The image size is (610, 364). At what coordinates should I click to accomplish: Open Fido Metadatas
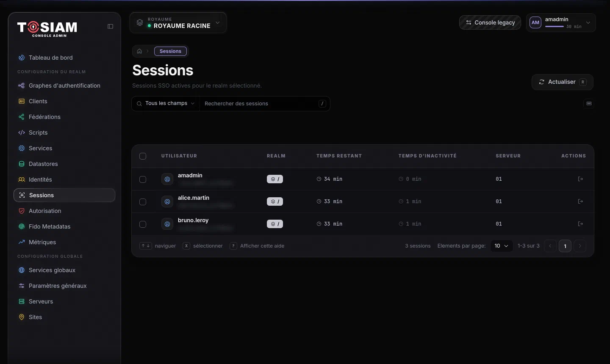pyautogui.click(x=64, y=226)
